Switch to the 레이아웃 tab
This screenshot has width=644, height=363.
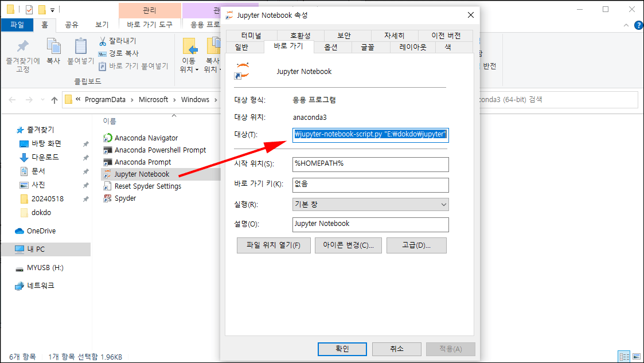pos(413,47)
